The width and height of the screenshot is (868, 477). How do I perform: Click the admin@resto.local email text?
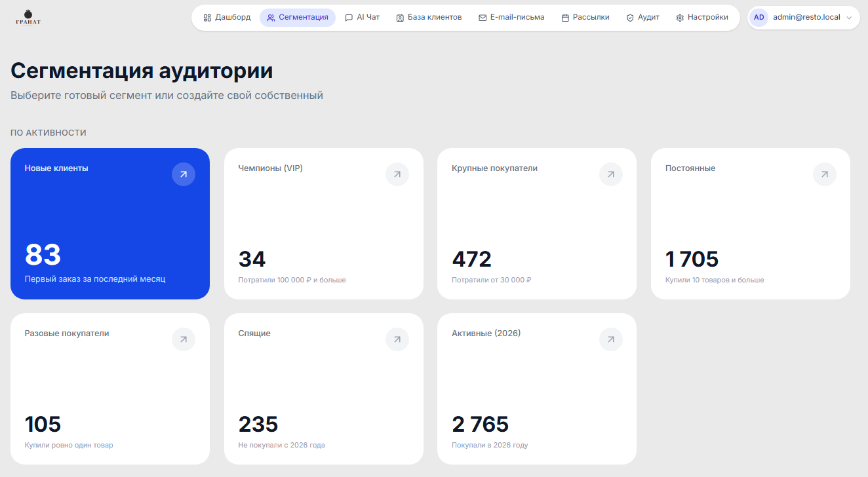point(806,18)
